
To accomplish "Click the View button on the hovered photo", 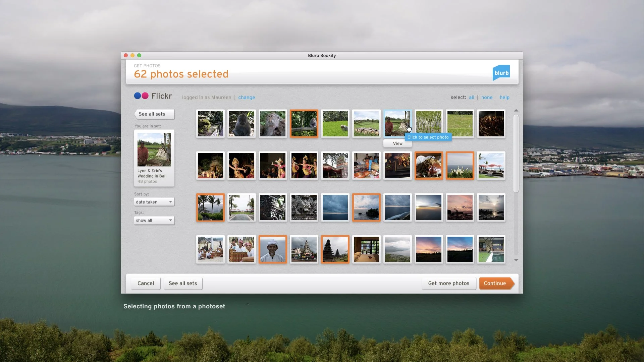I will pos(397,143).
